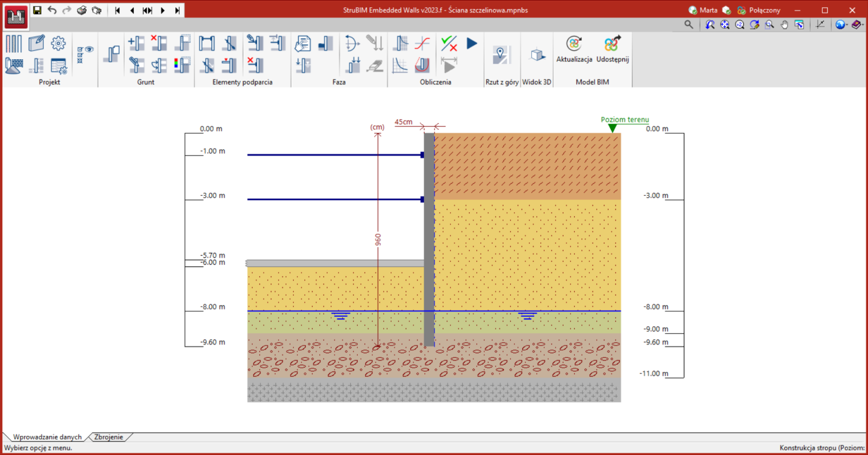Jump to the next phase arrow

163,10
